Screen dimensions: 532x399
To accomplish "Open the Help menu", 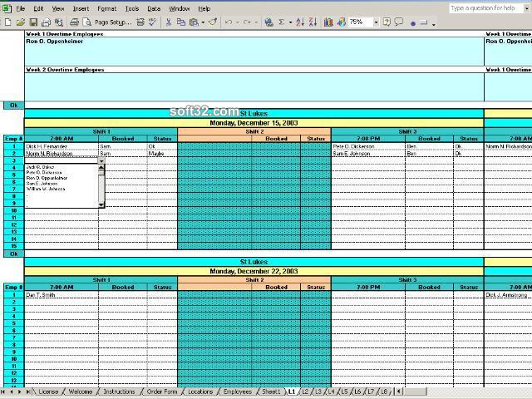I will pos(204,9).
